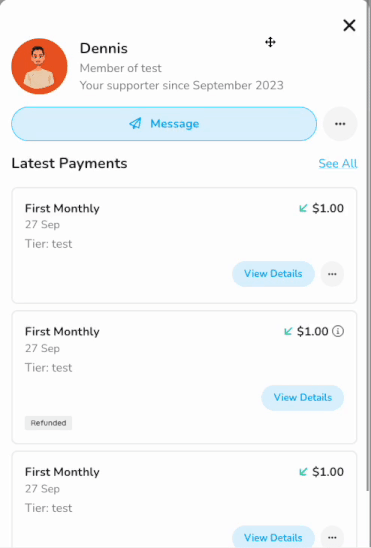Screen dimensions: 371x548
Task: View Details of first payment
Action: tap(273, 274)
